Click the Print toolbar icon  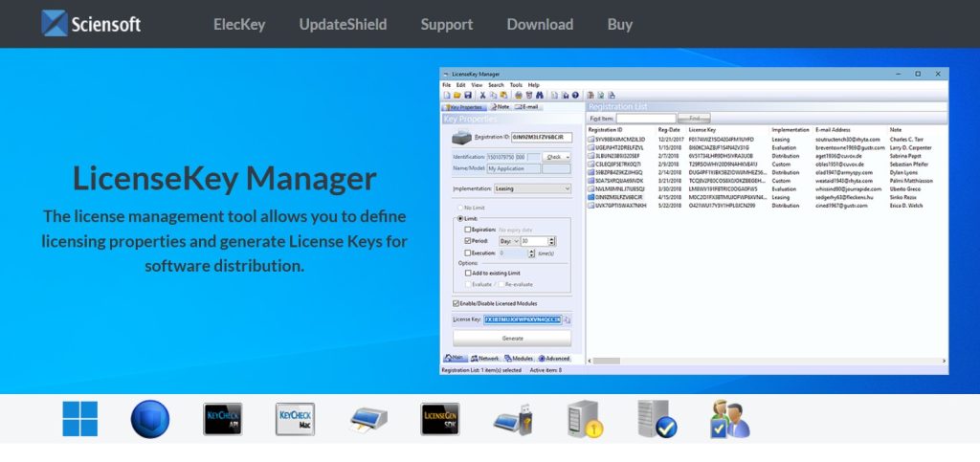[x=518, y=95]
